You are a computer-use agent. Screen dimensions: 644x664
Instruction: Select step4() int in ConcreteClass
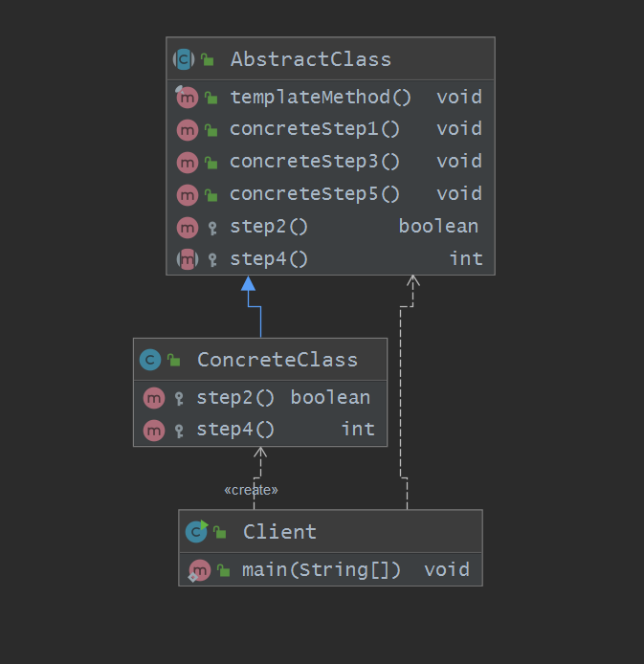tap(284, 430)
